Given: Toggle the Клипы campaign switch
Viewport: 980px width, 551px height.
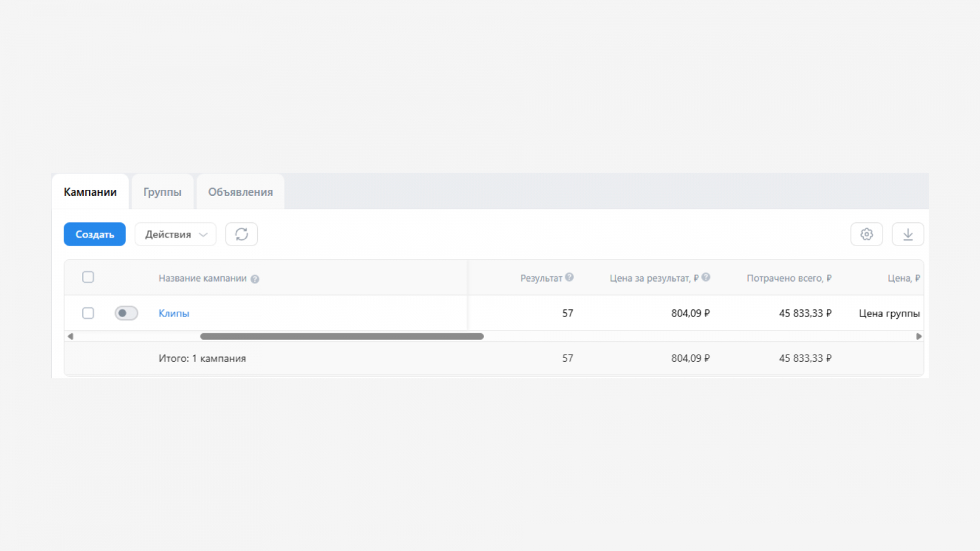Looking at the screenshot, I should (126, 313).
